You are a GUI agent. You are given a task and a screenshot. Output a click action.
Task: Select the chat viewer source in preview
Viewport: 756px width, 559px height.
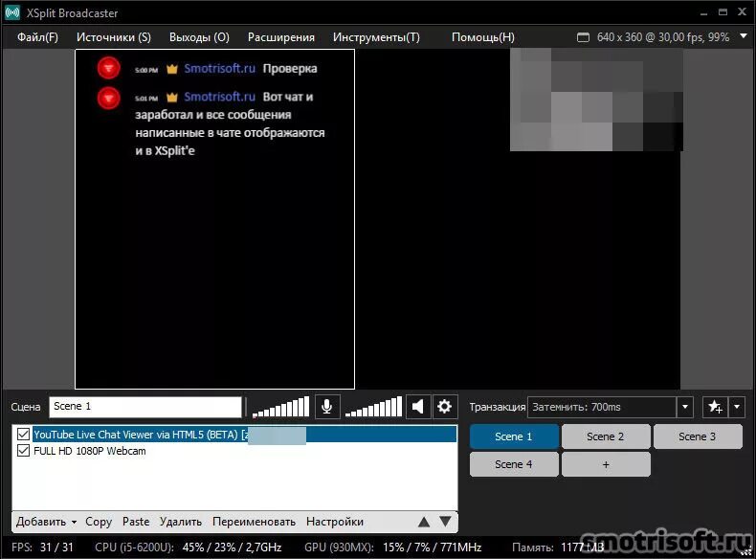coord(214,218)
